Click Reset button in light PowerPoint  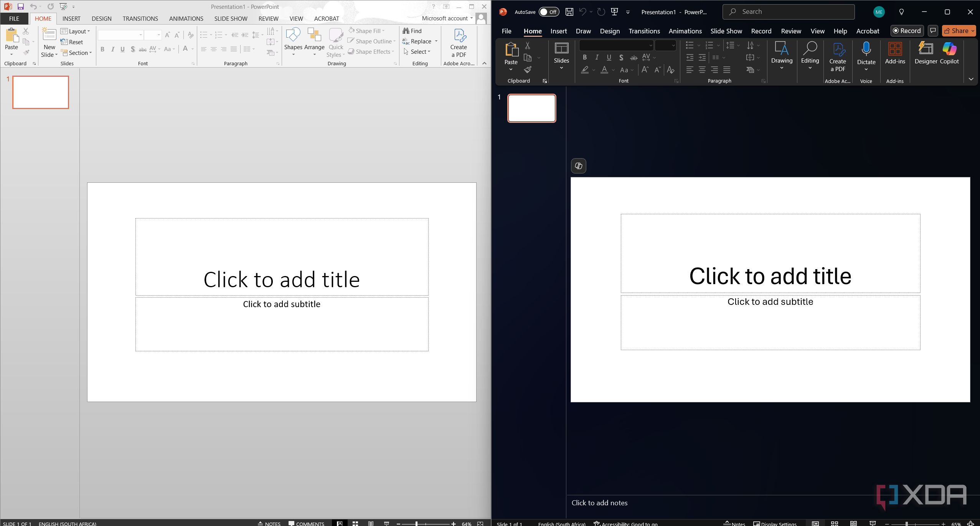pyautogui.click(x=72, y=42)
